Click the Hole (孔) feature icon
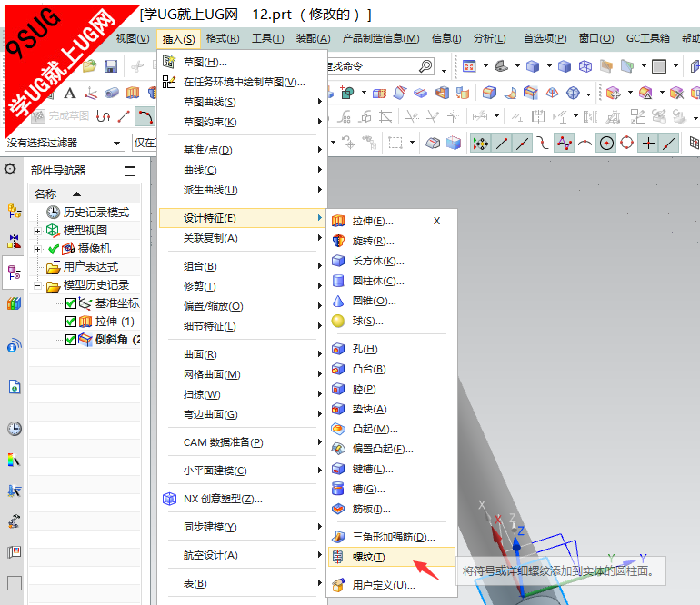This screenshot has height=605, width=700. 338,349
